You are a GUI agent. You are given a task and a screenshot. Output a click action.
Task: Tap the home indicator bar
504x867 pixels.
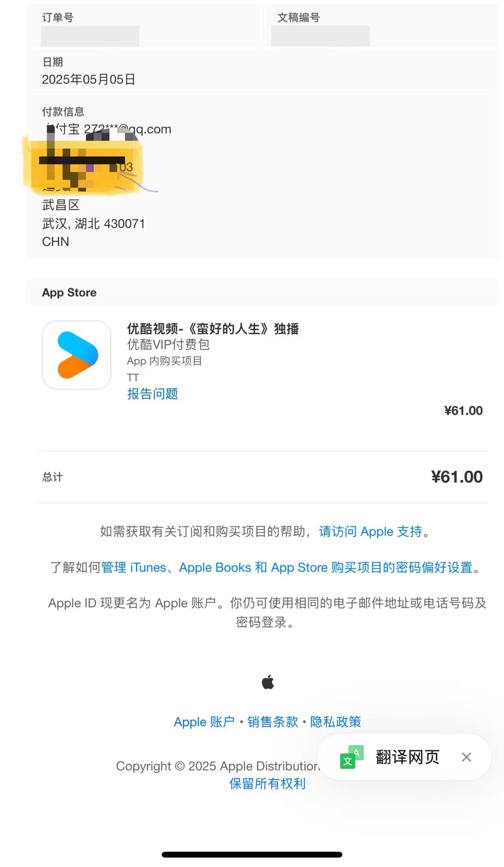252,854
